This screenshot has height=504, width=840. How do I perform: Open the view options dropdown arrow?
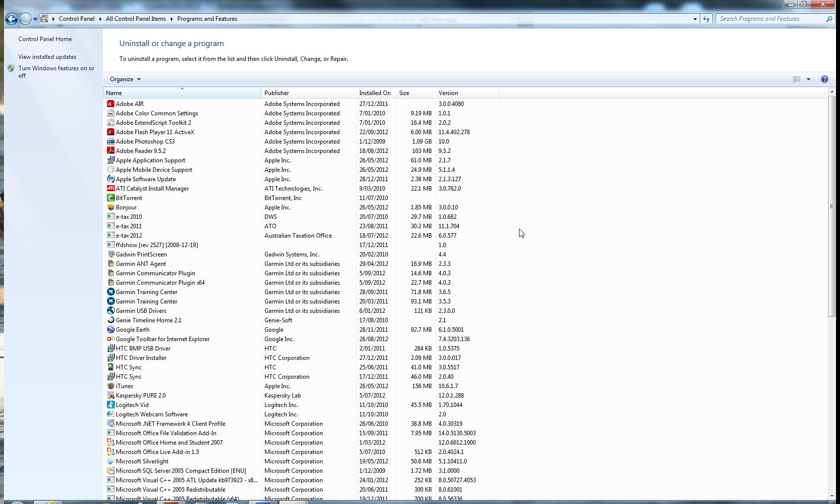coord(808,79)
